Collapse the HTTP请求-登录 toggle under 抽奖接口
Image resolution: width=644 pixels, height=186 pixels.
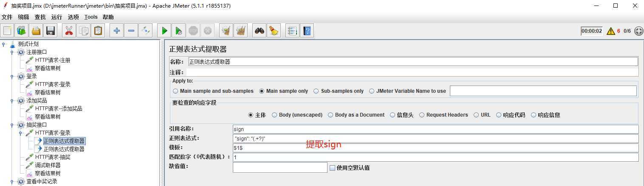point(20,133)
